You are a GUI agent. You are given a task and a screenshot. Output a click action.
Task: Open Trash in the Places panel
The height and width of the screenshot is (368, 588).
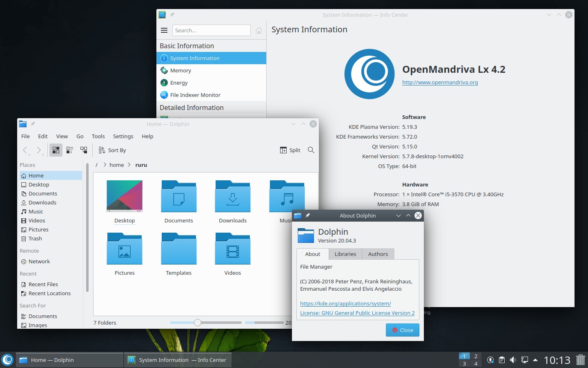[51, 238]
